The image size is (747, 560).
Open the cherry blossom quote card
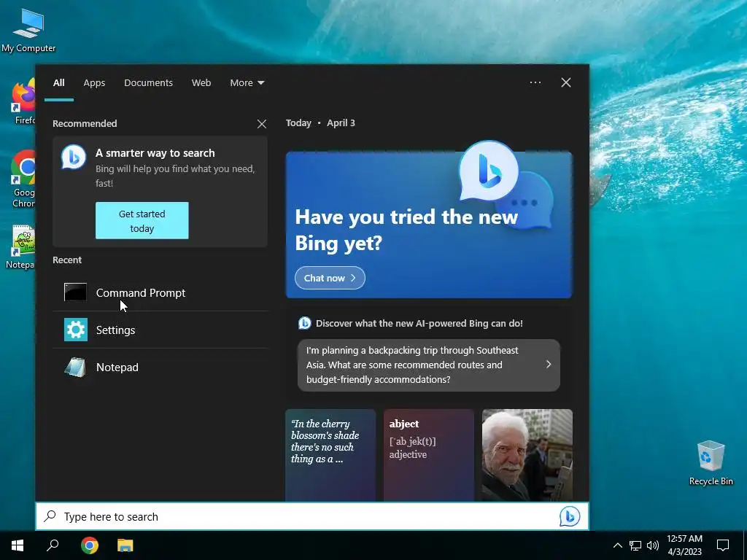[x=330, y=455]
